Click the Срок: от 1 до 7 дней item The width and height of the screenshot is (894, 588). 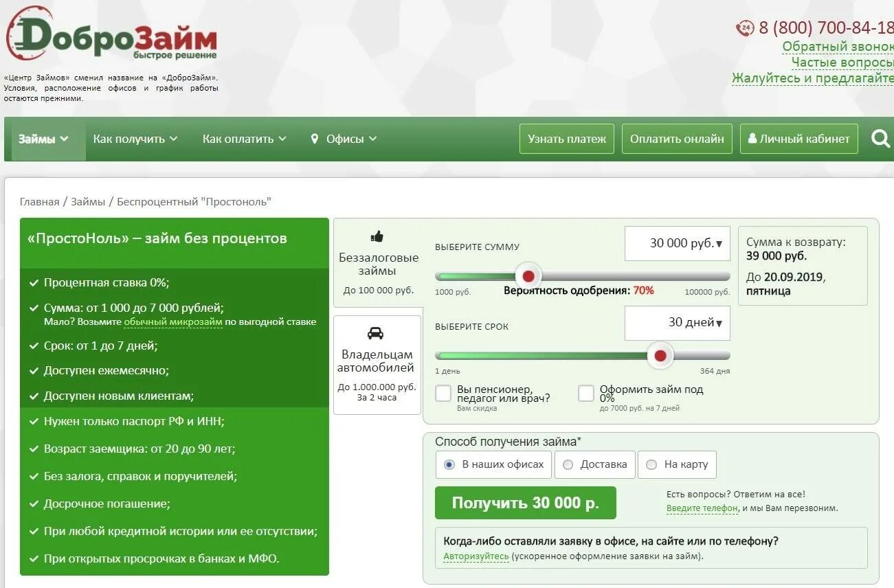100,346
